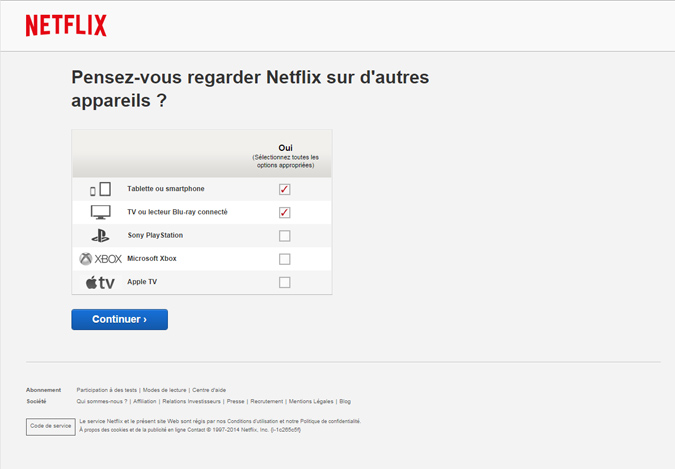Open the Relations Investisseurs link
The image size is (675, 469).
191,401
